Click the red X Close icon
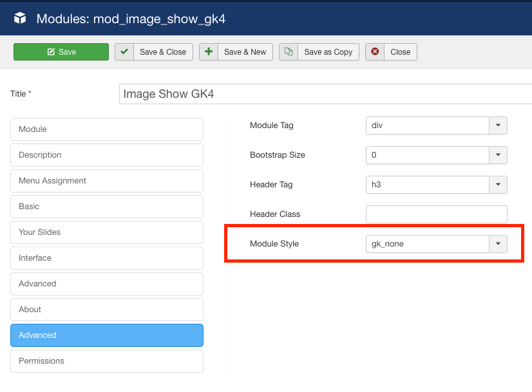Image resolution: width=532 pixels, height=392 pixels. click(375, 52)
